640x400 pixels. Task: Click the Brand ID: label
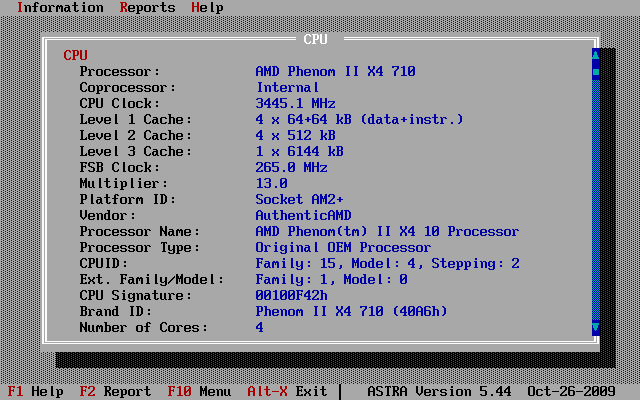point(116,311)
